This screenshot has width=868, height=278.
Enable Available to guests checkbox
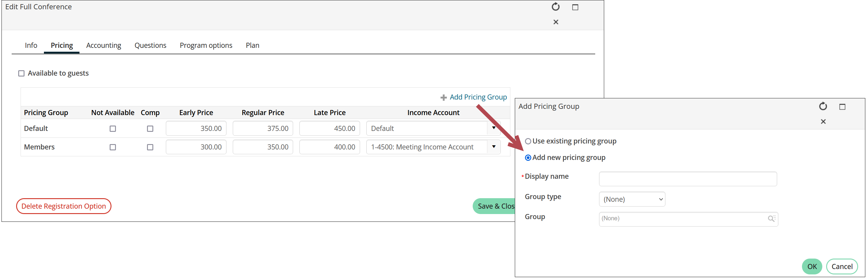pyautogui.click(x=21, y=74)
